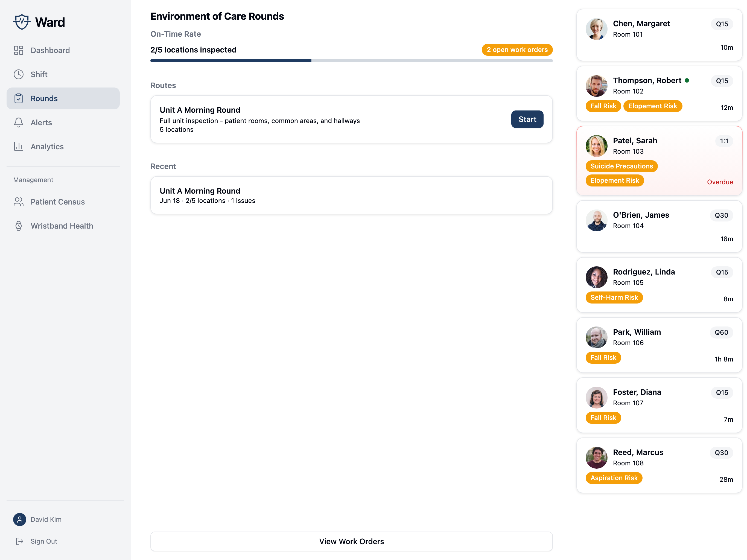Viewport: 747px width, 560px height.
Task: Click the Sign Out arrow icon
Action: [x=20, y=541]
